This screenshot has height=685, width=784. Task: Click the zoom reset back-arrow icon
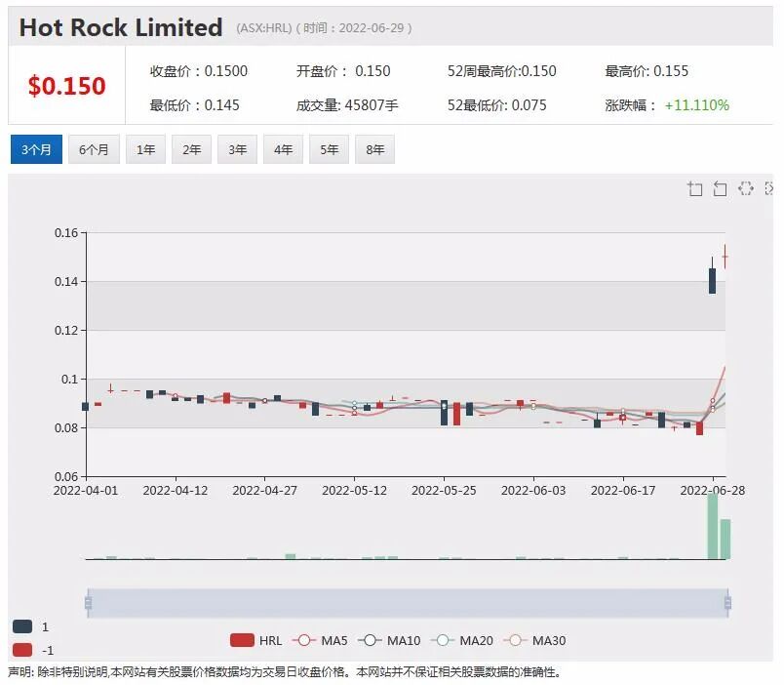pos(720,188)
